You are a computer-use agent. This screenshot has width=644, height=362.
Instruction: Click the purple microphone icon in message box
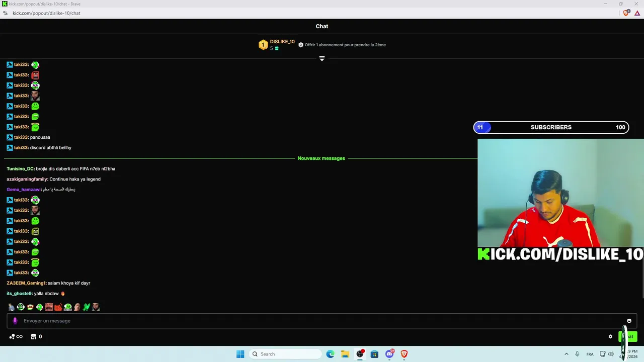click(x=15, y=321)
